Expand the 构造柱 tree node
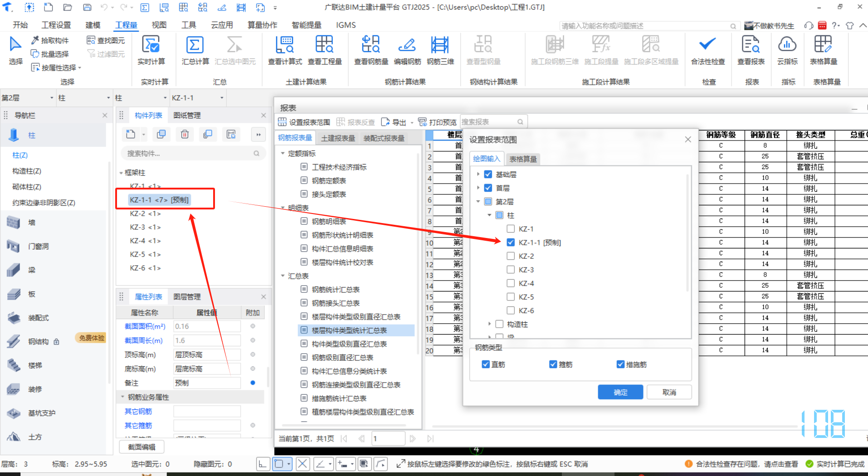 [x=489, y=324]
